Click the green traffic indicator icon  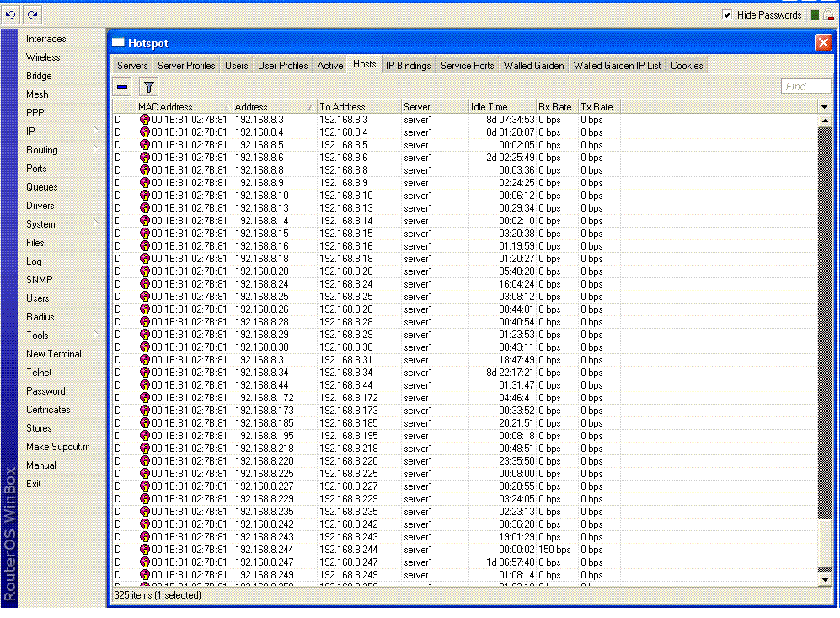tap(814, 14)
